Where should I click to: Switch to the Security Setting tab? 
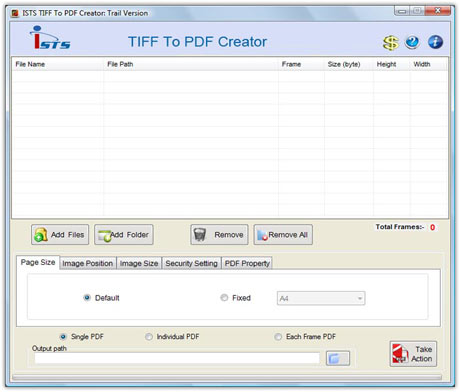coord(191,263)
